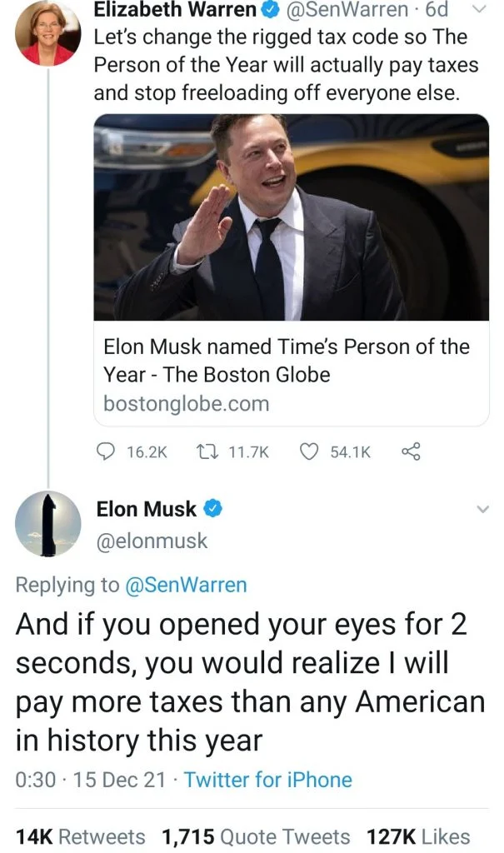Expand options chevron on Warren's tweet
This screenshot has height=853, width=504.
pos(481,10)
